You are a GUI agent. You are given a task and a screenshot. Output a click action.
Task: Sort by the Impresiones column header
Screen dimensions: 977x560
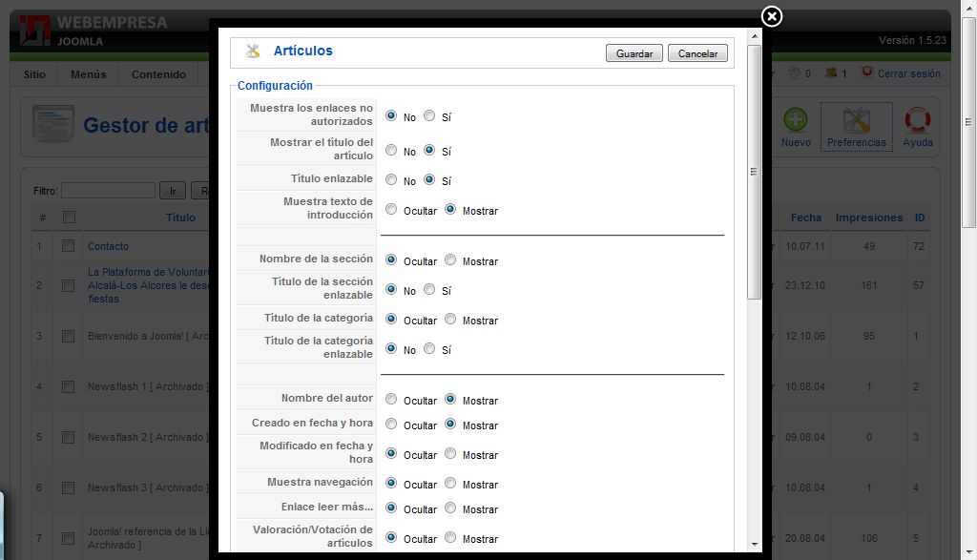coord(869,218)
